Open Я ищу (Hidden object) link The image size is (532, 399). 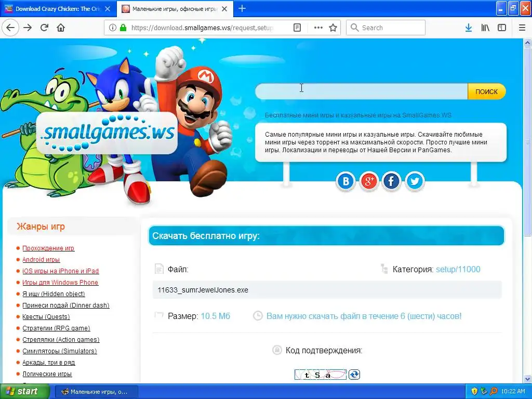point(54,294)
